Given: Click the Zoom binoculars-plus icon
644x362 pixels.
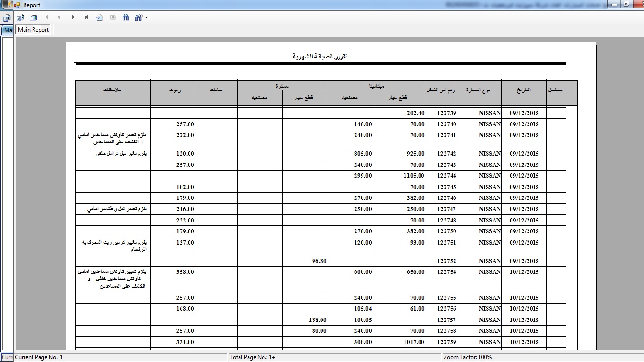Looking at the screenshot, I should (139, 17).
